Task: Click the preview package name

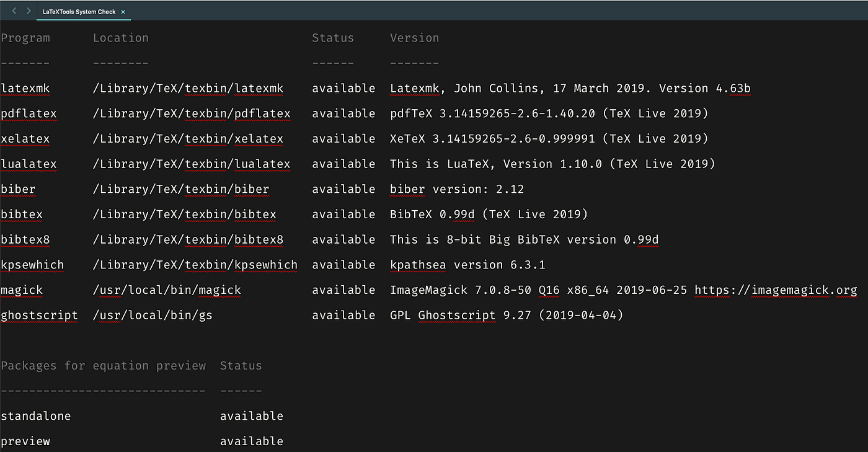Action: coord(25,441)
